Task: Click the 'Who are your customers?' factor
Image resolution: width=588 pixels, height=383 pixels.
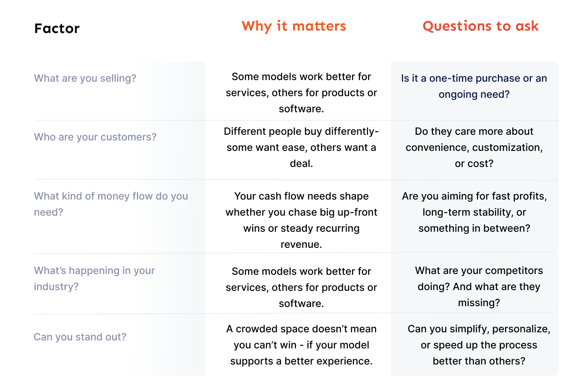Action: [x=95, y=137]
